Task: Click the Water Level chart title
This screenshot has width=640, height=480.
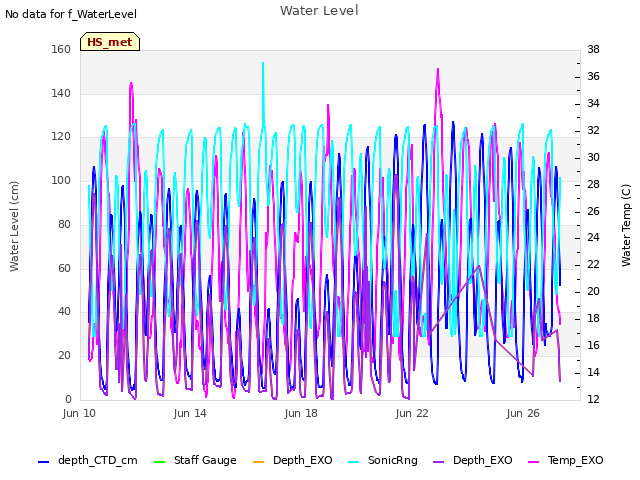Action: pos(319,11)
